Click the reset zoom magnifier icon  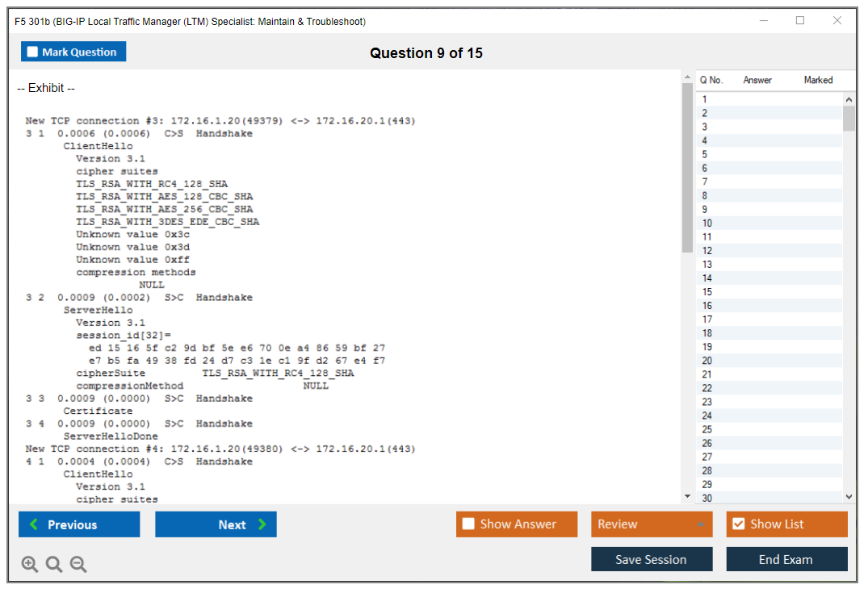click(x=54, y=565)
